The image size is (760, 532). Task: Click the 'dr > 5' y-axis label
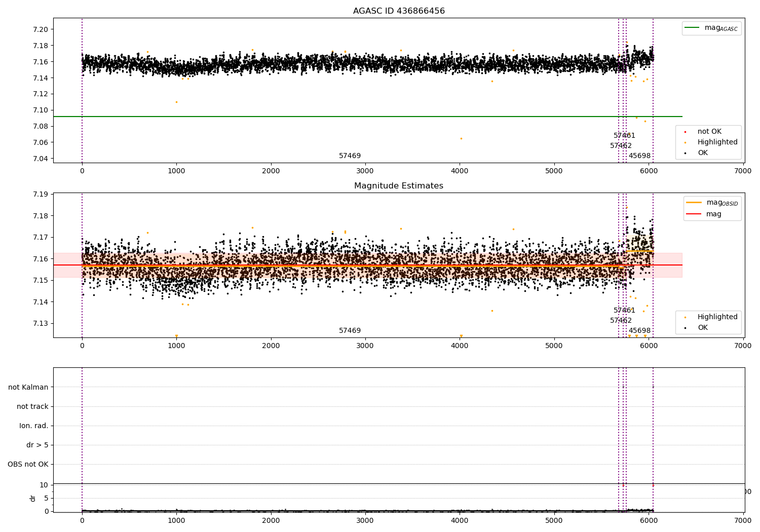(x=37, y=445)
